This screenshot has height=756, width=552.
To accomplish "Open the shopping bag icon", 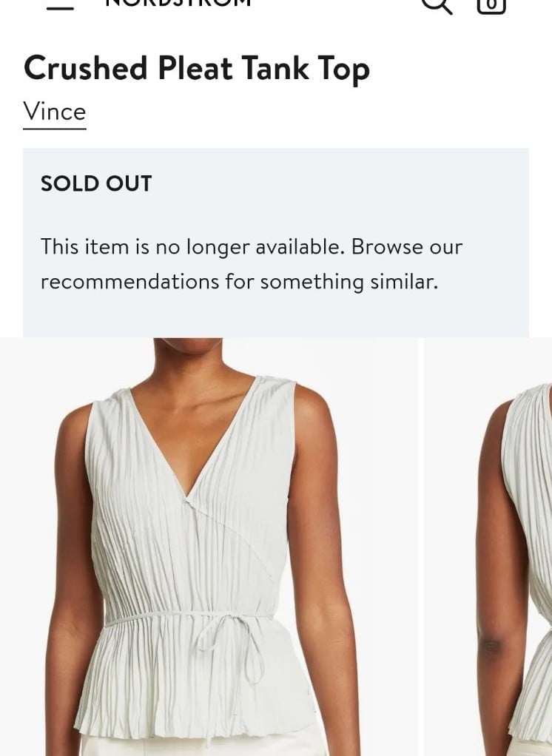I will [491, 6].
